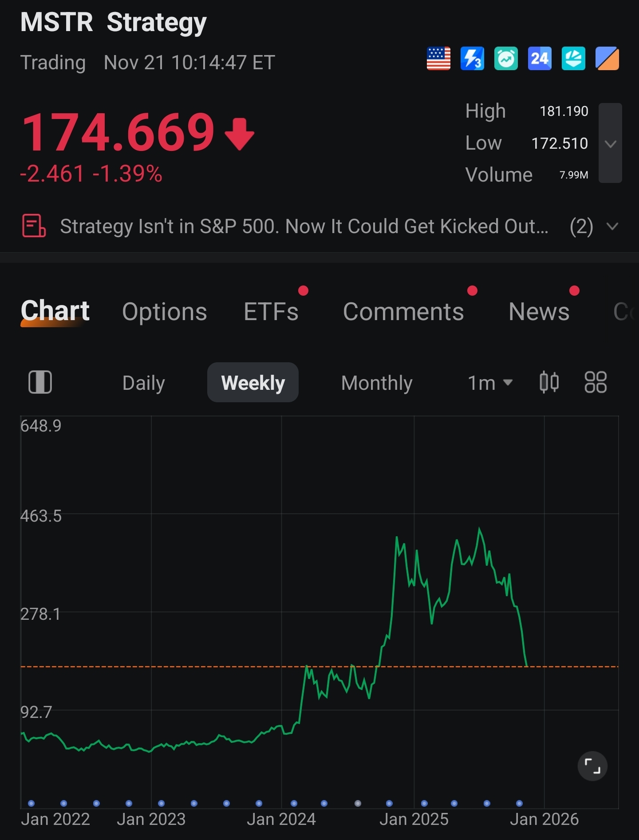Viewport: 639px width, 840px height.
Task: Open the candlestick chart style icon
Action: point(549,382)
